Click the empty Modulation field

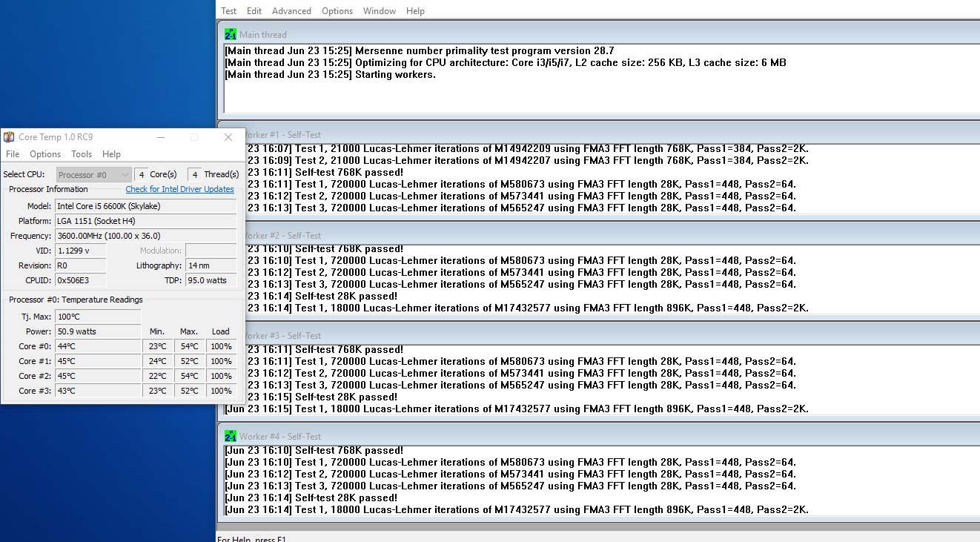point(211,251)
